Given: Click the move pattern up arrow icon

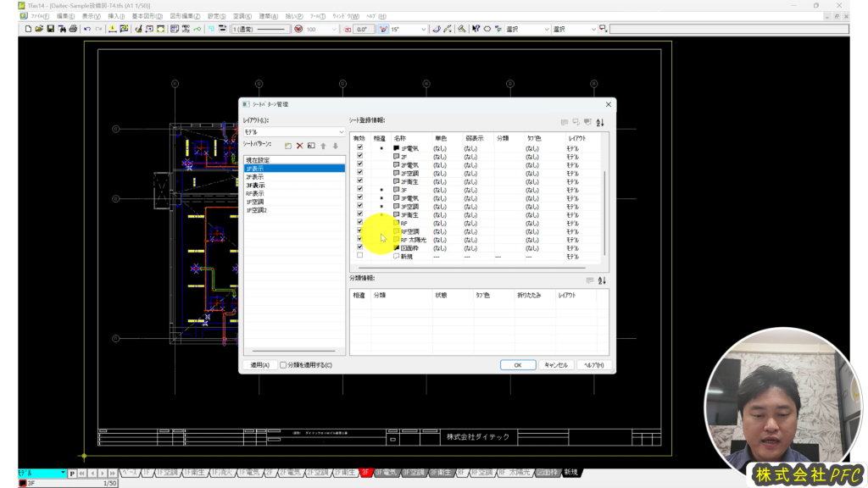Looking at the screenshot, I should [x=323, y=146].
